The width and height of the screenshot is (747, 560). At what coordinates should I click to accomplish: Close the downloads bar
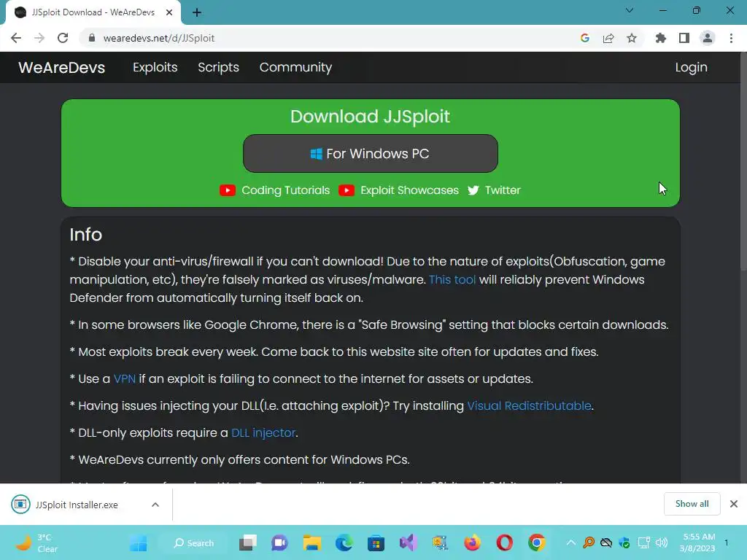point(734,504)
